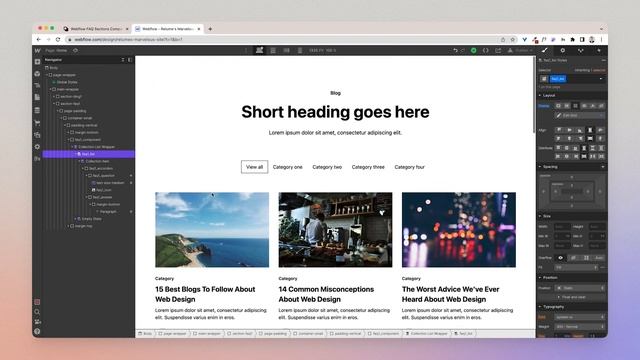Click the Width input field
This screenshot has width=640, height=360.
(562, 227)
